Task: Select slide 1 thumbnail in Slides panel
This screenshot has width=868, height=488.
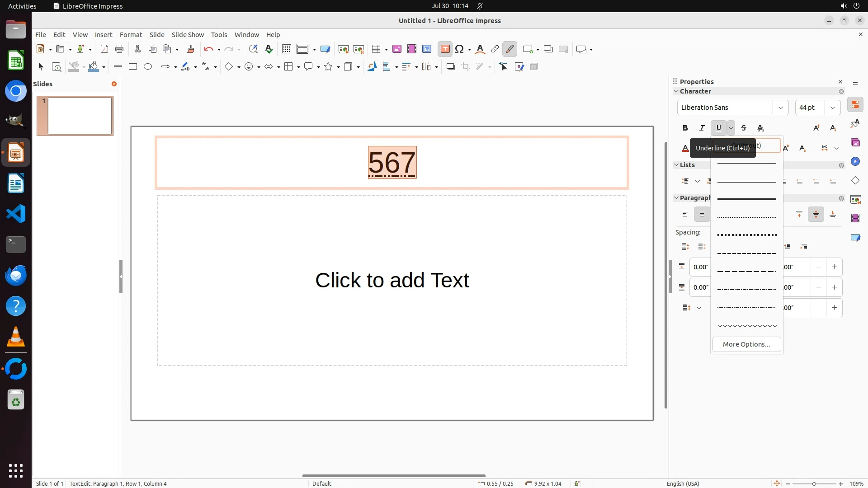Action: [x=80, y=116]
